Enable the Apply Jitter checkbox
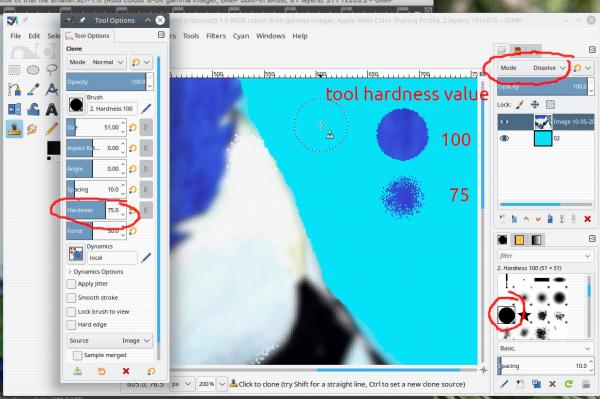 point(71,284)
